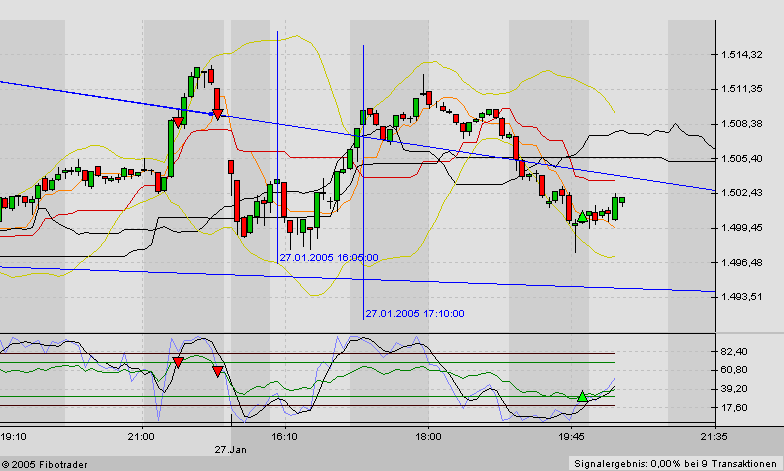Click time axis label 18:00
The width and height of the screenshot is (784, 471).
[428, 436]
